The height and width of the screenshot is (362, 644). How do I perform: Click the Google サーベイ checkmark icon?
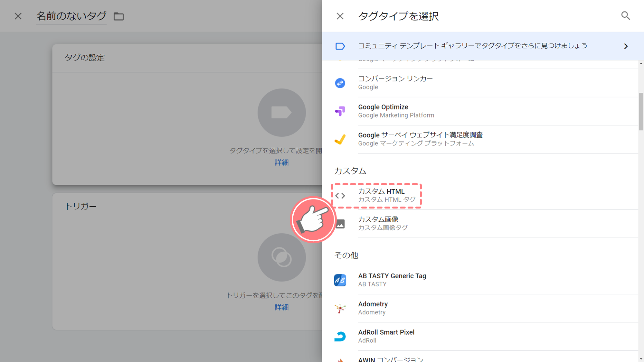pos(340,139)
